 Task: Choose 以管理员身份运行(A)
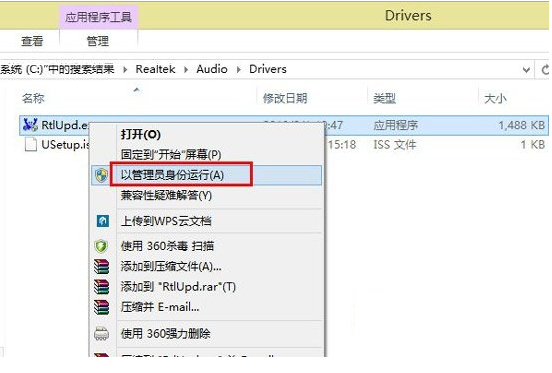[x=172, y=175]
